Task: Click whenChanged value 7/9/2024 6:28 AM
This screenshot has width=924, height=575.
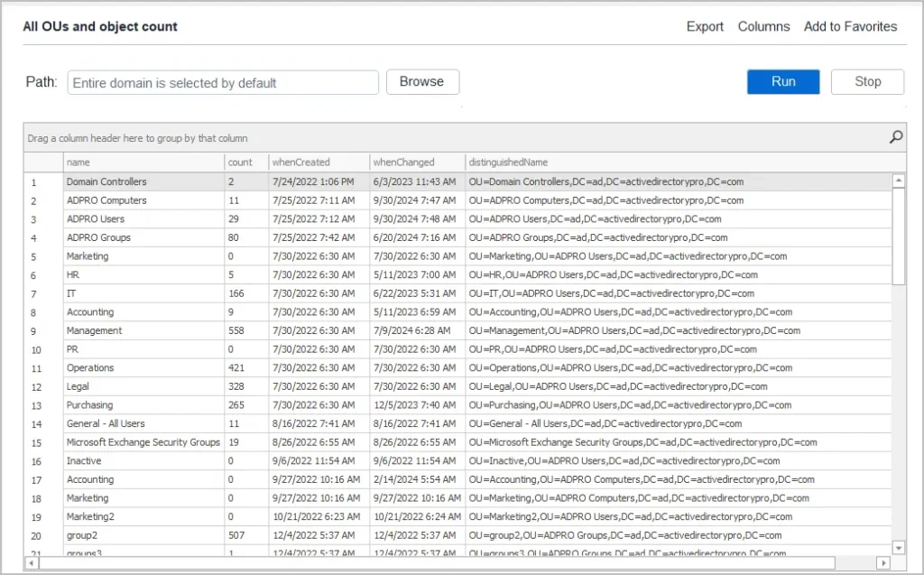Action: coord(411,330)
